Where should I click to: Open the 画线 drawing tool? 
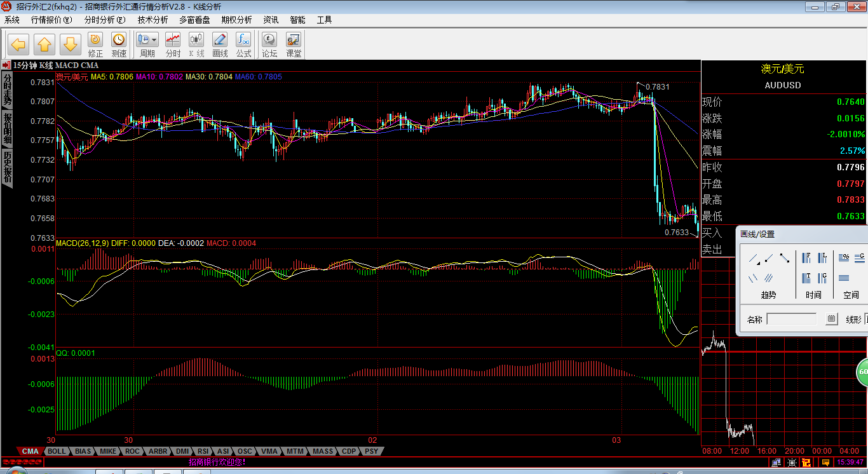220,44
